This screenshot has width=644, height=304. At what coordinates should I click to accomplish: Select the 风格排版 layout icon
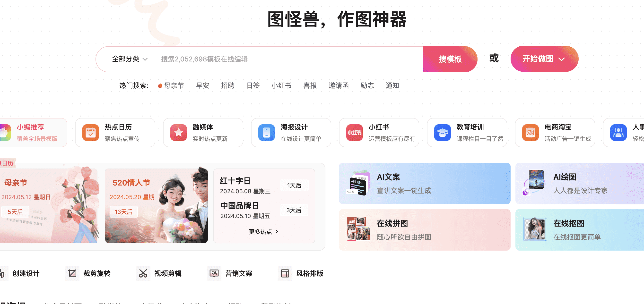click(285, 273)
